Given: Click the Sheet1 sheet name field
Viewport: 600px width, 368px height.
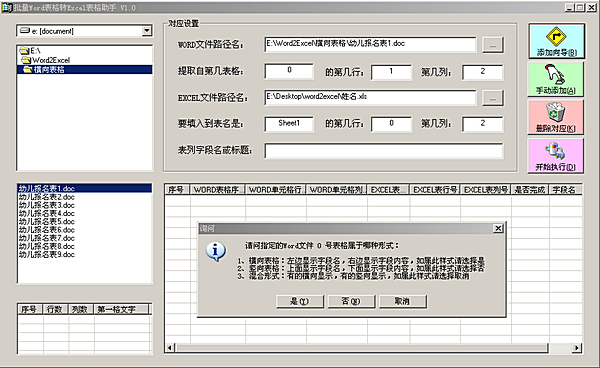Looking at the screenshot, I should pos(289,124).
